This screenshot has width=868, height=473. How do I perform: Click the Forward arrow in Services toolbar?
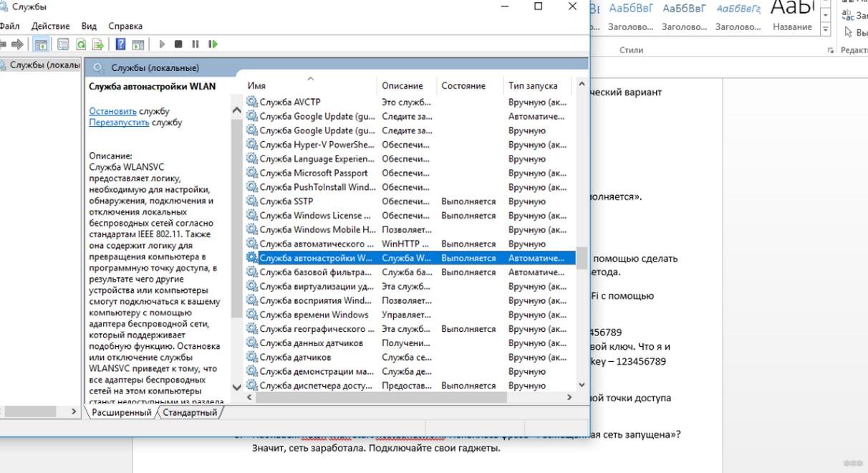coord(17,44)
